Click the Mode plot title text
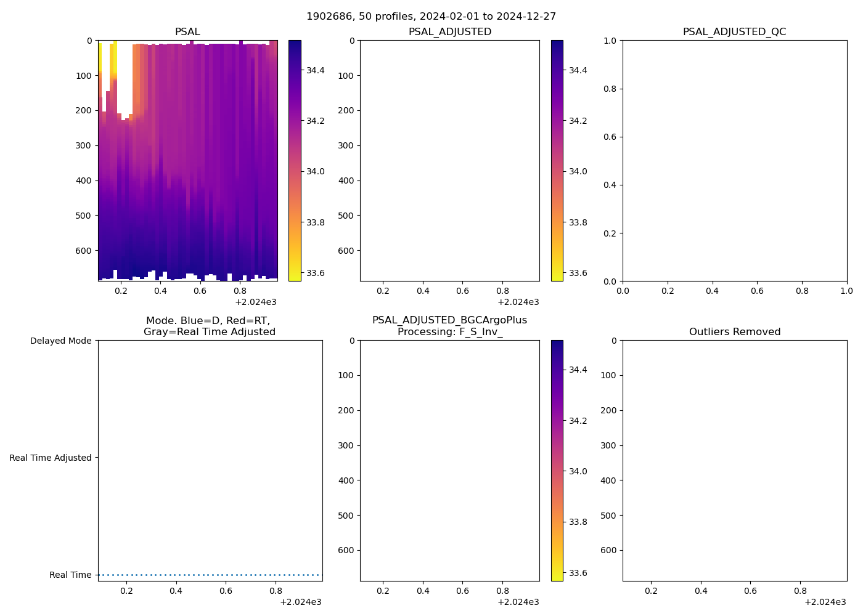 click(x=210, y=326)
